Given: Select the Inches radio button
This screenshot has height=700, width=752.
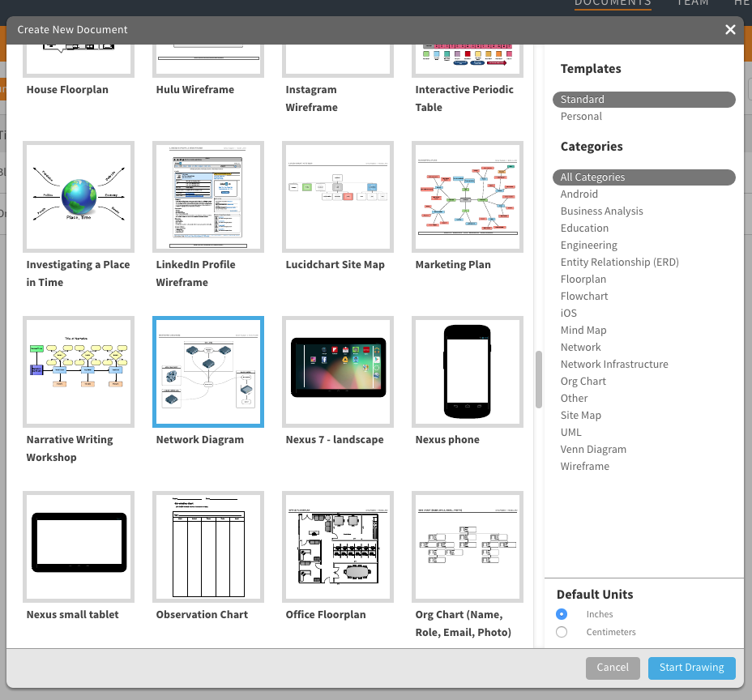Looking at the screenshot, I should (562, 614).
